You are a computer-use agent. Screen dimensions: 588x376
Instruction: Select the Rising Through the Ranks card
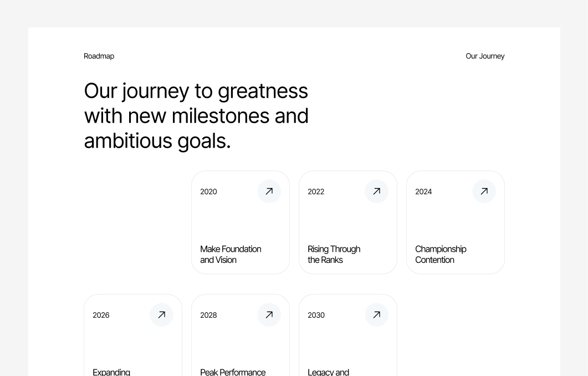tap(348, 222)
